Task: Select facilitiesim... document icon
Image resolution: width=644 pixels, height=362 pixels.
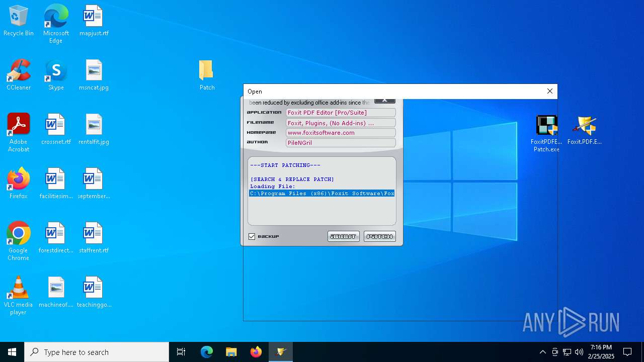Action: (56, 184)
